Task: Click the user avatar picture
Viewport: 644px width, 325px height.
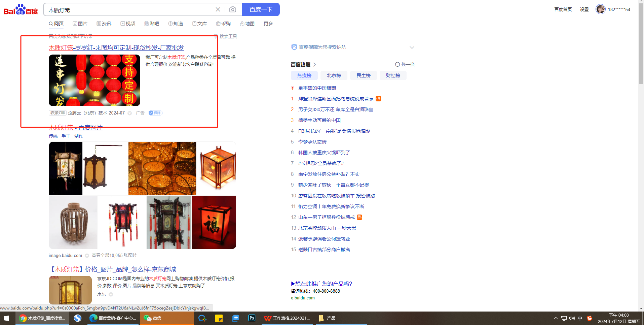Action: point(601,9)
